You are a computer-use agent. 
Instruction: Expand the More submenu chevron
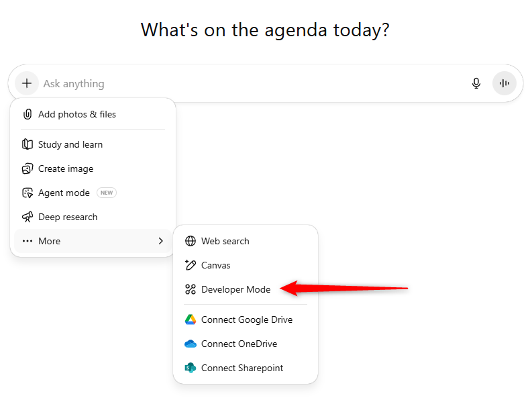click(160, 241)
